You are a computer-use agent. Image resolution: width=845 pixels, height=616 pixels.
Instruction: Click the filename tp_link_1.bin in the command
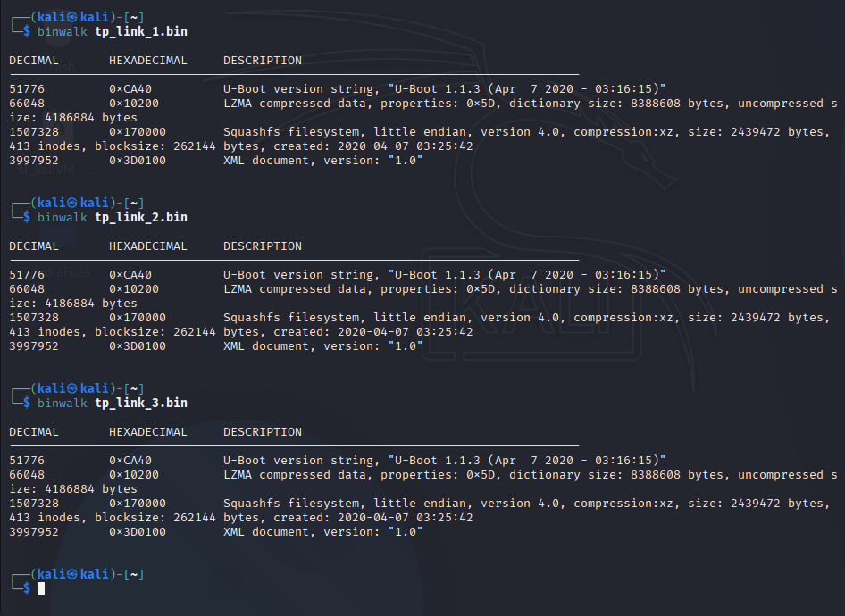[141, 31]
